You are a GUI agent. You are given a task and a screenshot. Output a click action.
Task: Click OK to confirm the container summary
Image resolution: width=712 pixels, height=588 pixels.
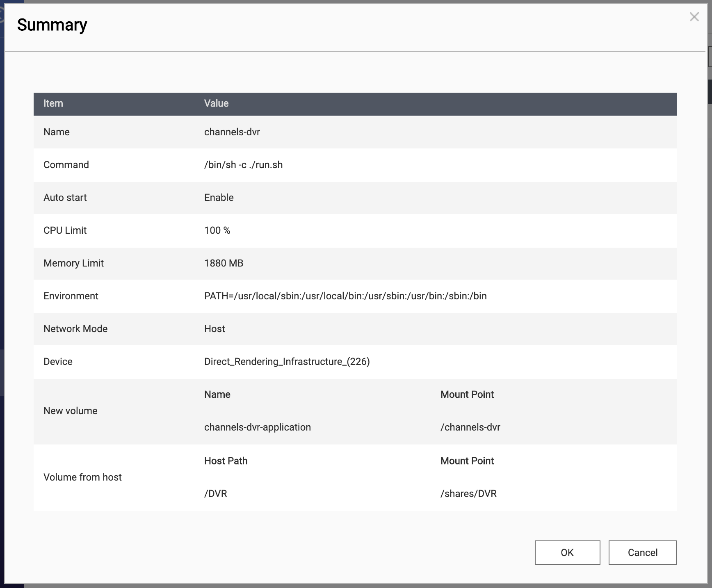pos(567,552)
